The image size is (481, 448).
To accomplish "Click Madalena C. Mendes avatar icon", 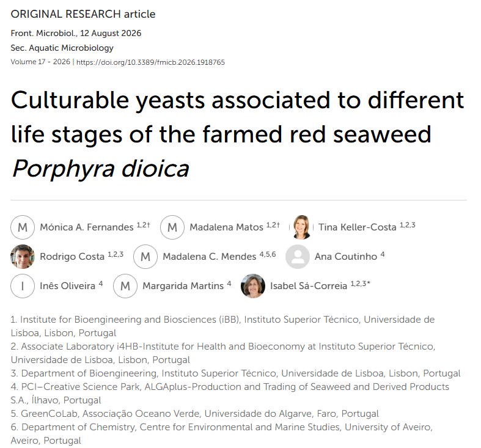I will point(145,257).
